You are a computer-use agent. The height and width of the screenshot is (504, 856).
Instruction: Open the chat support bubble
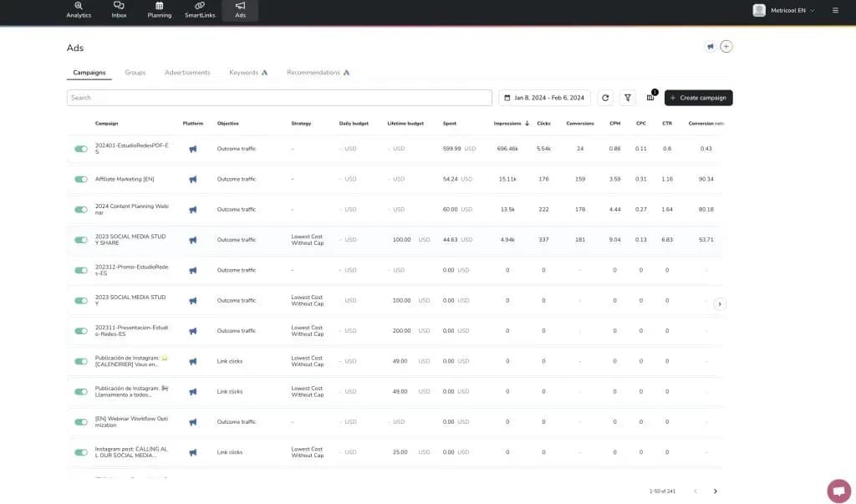click(839, 491)
